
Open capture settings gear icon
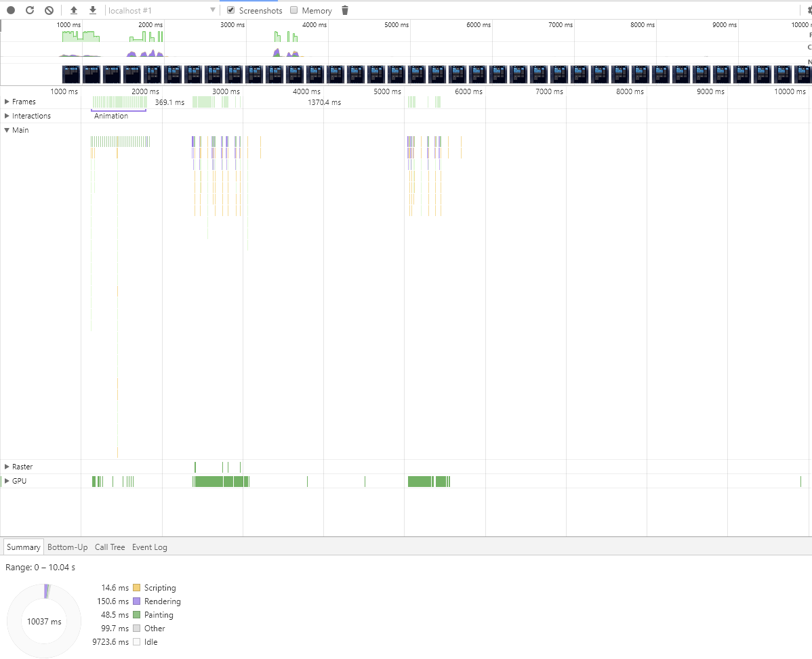(809, 10)
